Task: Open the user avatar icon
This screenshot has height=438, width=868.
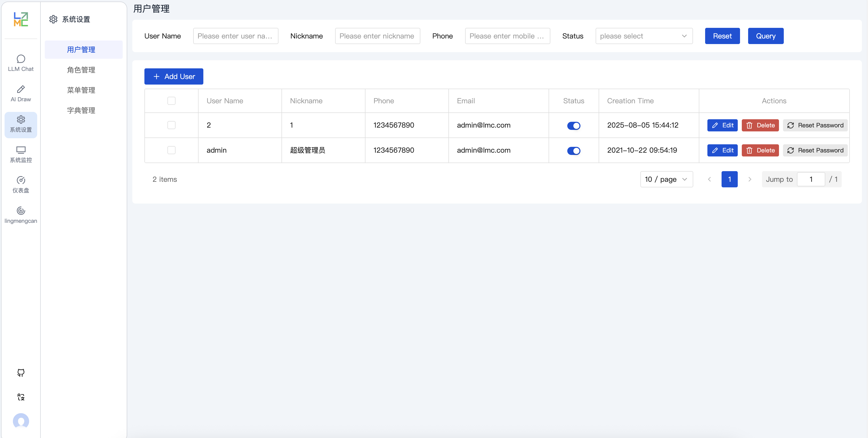Action: point(21,421)
